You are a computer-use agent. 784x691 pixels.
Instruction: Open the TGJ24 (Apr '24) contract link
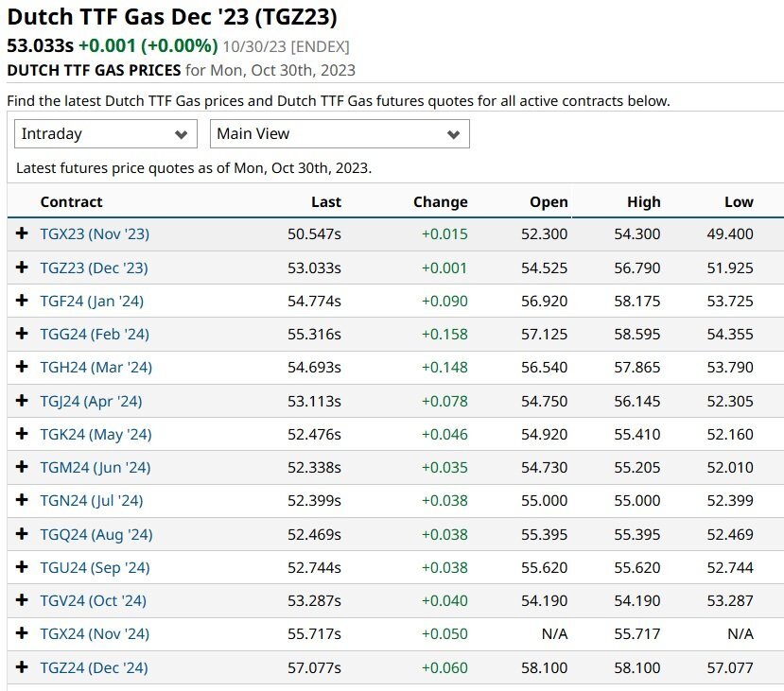[x=91, y=401]
